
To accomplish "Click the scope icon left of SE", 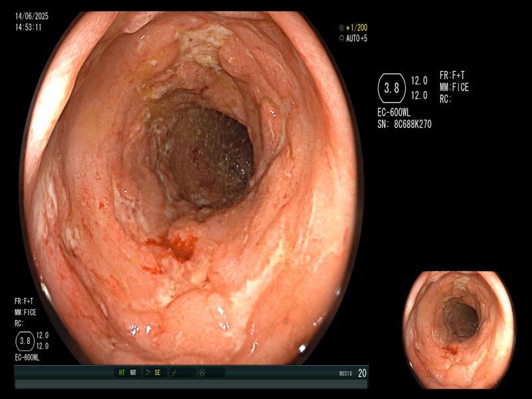I will pyautogui.click(x=148, y=372).
